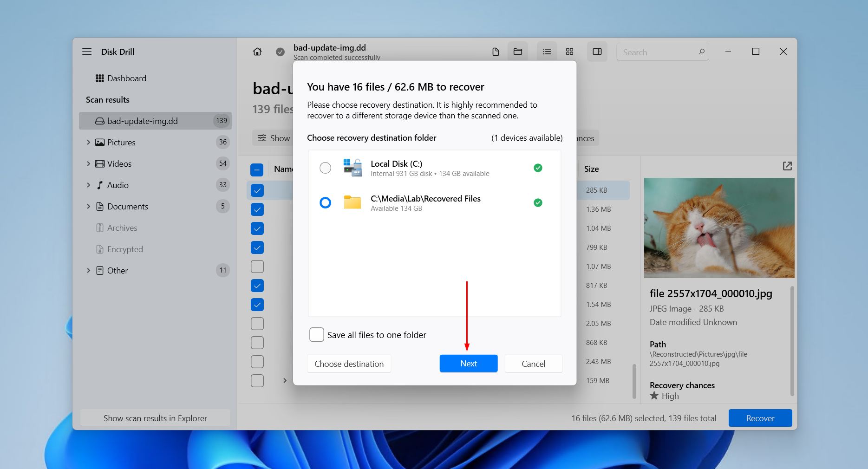Open bad-update-img.dd scan results
Viewport: 868px width, 469px height.
(x=155, y=121)
